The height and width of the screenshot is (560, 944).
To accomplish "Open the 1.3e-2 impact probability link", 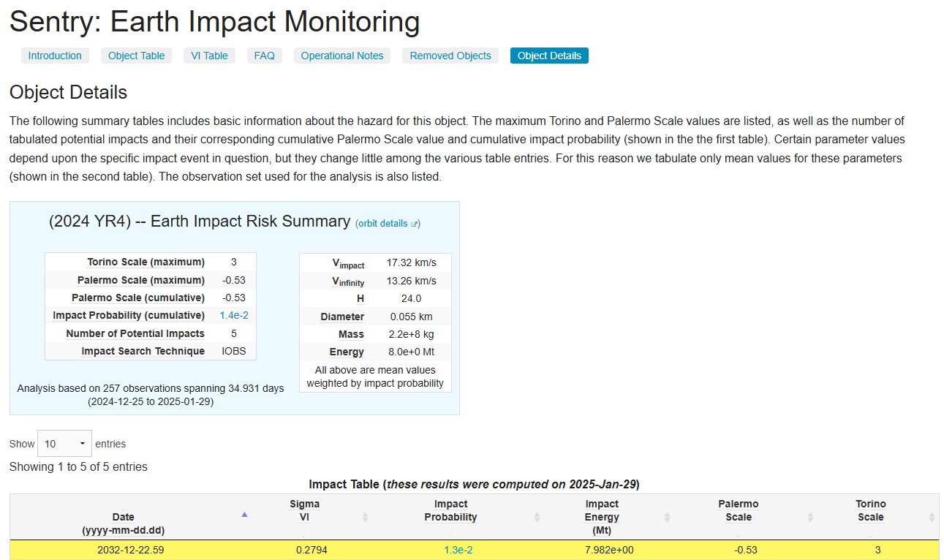I will point(458,550).
